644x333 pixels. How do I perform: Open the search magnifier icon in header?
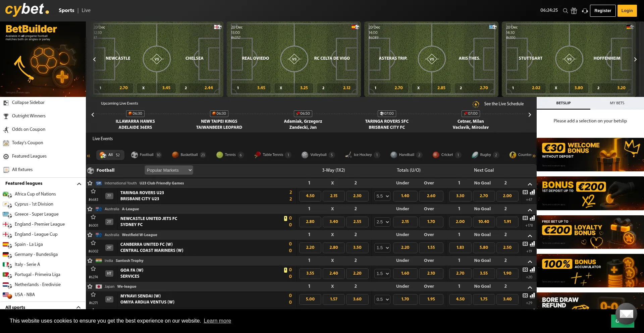coord(565,11)
